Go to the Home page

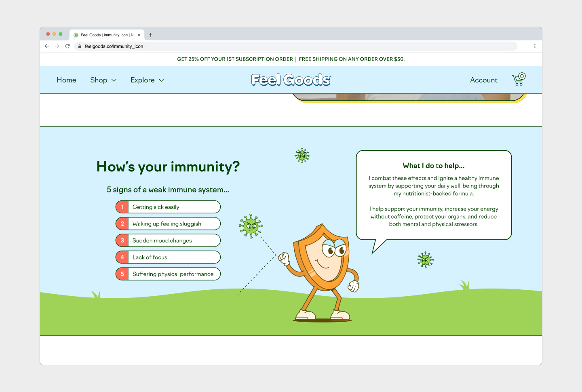click(x=66, y=80)
